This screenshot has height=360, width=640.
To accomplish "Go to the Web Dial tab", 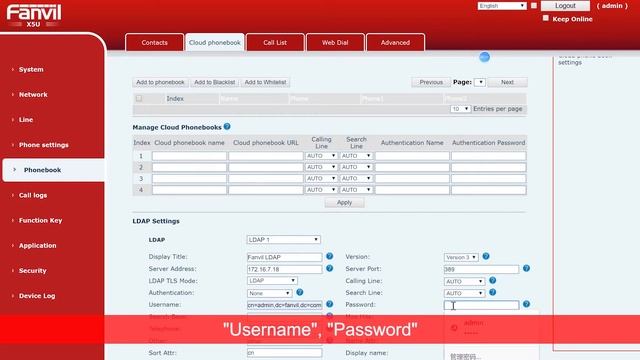I will (335, 42).
